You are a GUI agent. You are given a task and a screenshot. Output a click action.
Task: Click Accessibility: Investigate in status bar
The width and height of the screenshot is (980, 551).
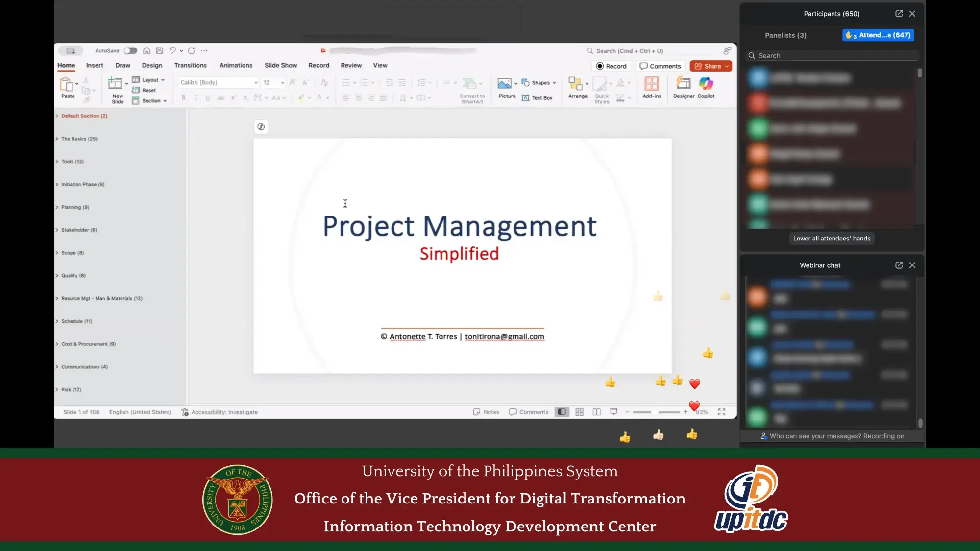coord(220,412)
